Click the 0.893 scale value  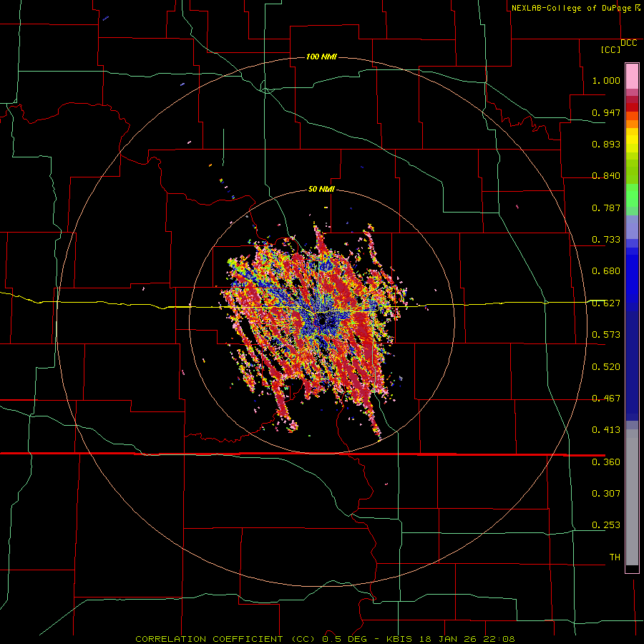click(x=606, y=144)
